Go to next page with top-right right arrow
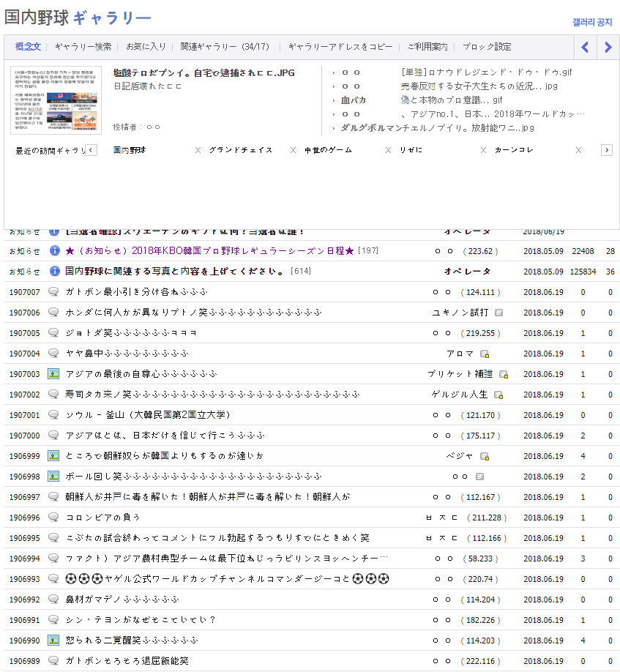The image size is (620, 672). [x=608, y=48]
